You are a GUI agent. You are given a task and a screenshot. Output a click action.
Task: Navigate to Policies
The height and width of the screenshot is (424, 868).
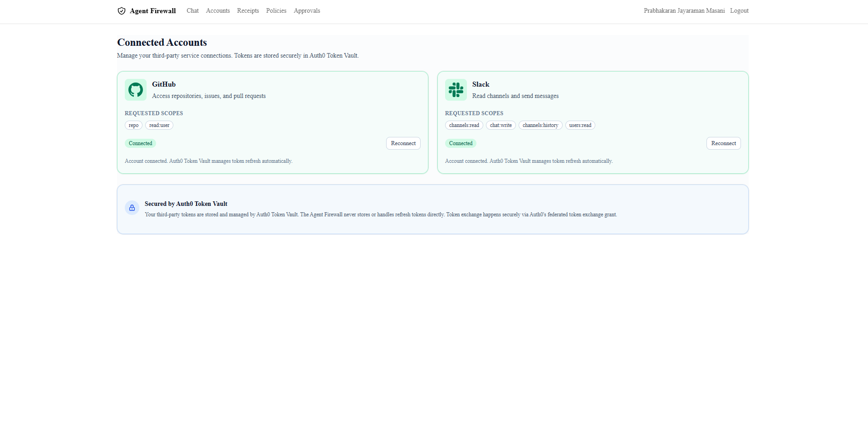(276, 11)
